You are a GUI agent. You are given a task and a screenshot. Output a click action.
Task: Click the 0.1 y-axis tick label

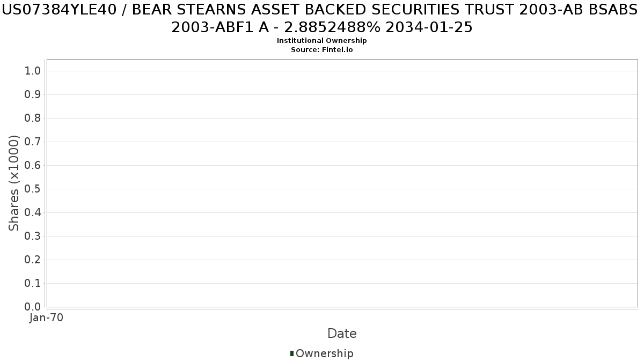click(x=33, y=283)
